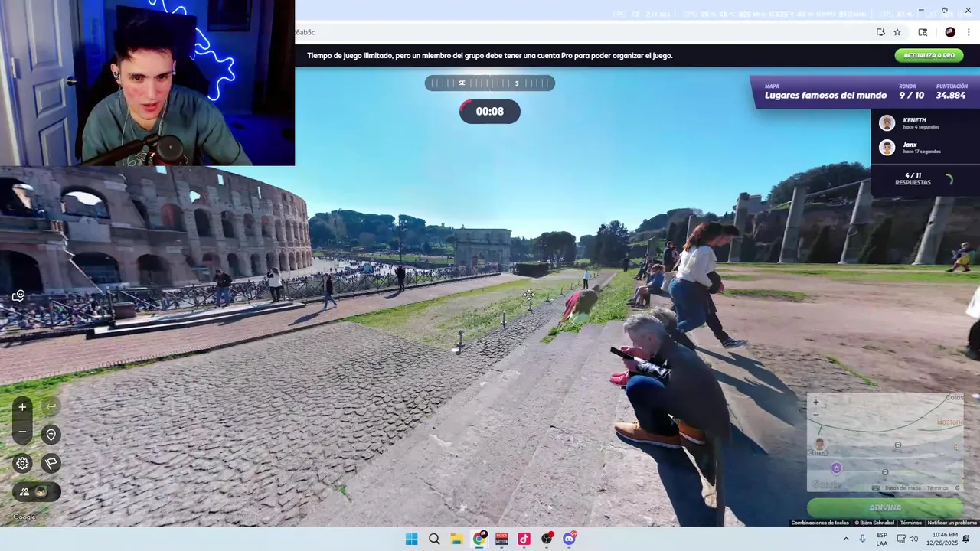Open the Chrome profile avatar
Viewport: 980px width, 551px height.
pos(950,32)
